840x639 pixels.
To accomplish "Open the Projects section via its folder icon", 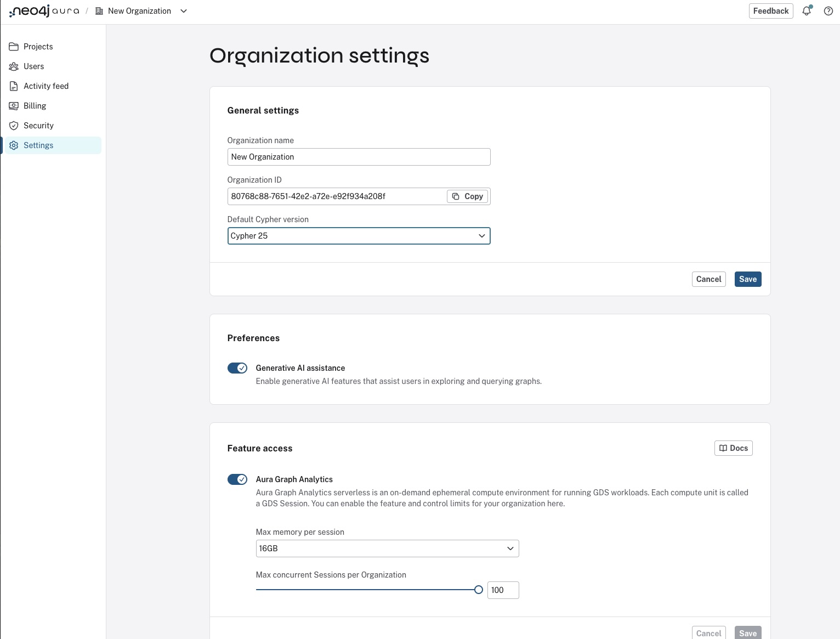I will tap(14, 47).
